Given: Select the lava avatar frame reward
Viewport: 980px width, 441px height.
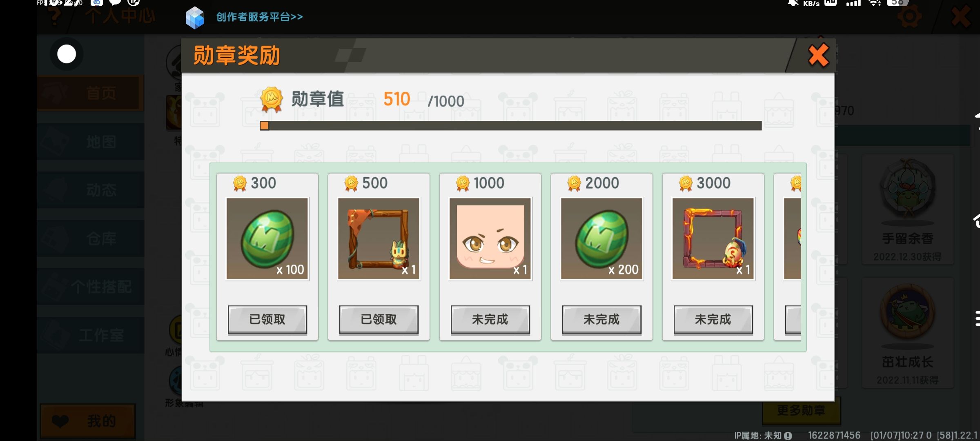Looking at the screenshot, I should point(713,239).
